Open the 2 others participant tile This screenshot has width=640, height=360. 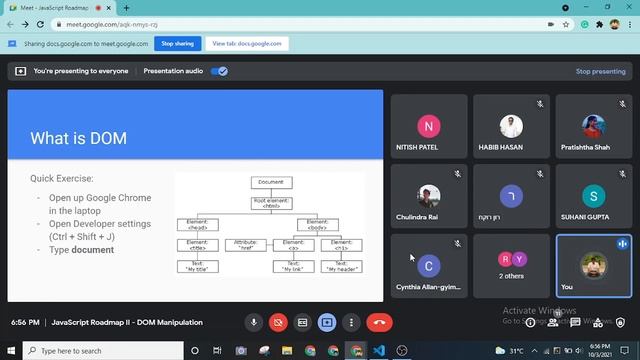[x=511, y=266]
